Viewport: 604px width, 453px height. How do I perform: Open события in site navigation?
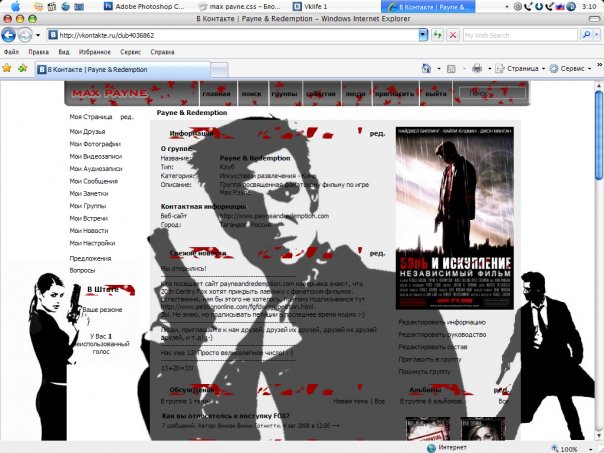click(x=321, y=94)
